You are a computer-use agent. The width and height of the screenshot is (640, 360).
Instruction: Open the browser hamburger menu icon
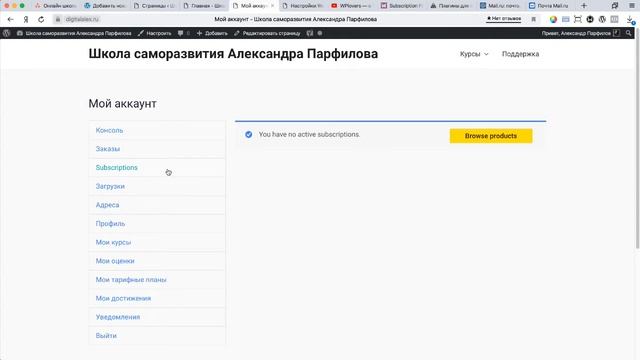click(632, 6)
